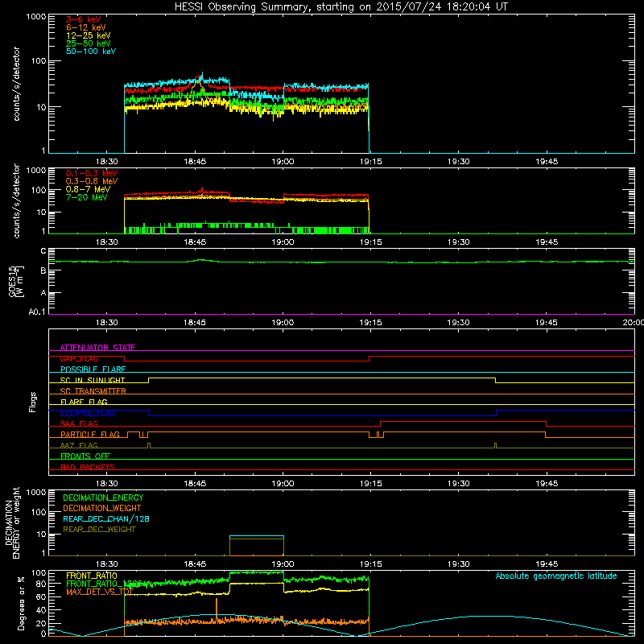Click the A0.1 tick label on GOES axis
Image resolution: width=644 pixels, height=644 pixels.
pyautogui.click(x=37, y=312)
